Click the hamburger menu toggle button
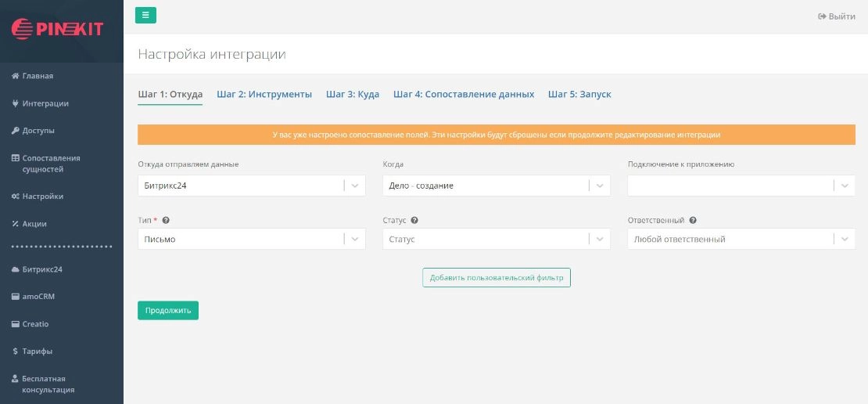 point(145,16)
